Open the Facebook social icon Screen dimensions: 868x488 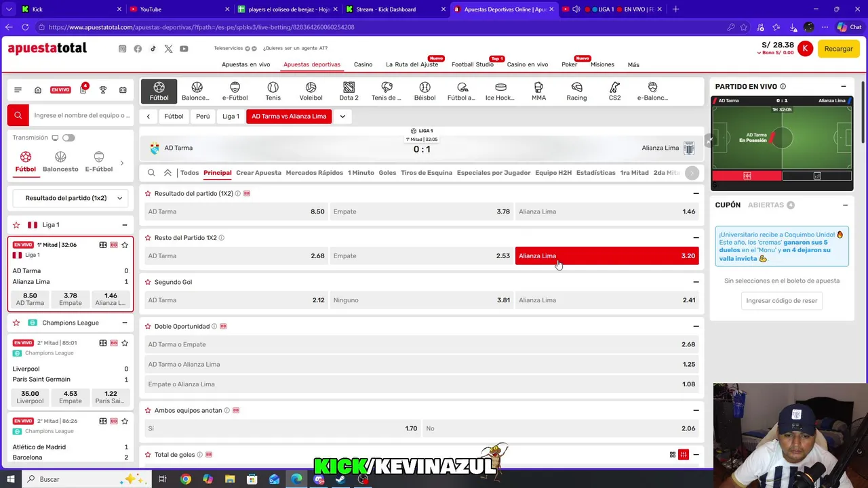138,49
